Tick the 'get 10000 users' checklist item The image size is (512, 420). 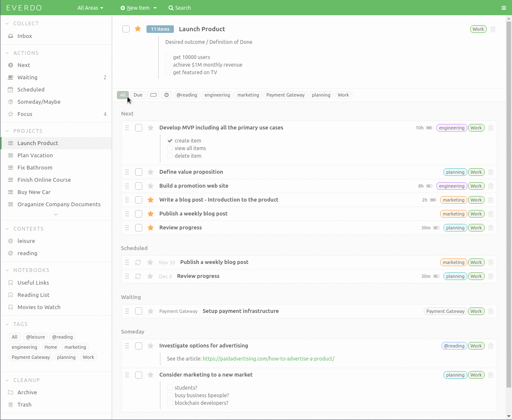168,57
